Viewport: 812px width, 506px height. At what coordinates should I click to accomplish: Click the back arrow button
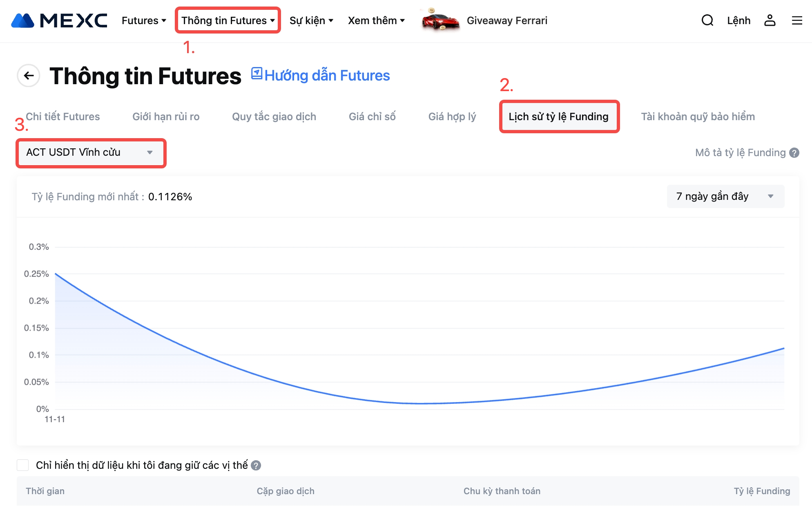(x=29, y=76)
